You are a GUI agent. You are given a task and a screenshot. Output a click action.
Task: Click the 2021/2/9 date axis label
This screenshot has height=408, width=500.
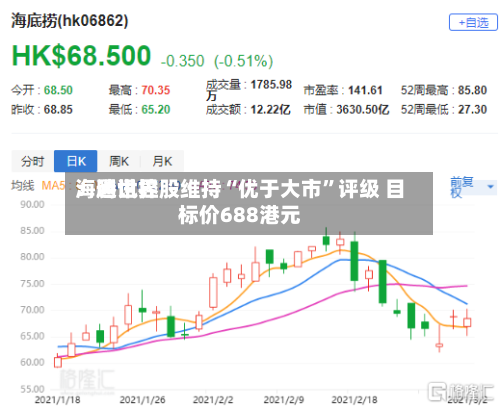[x=284, y=400]
